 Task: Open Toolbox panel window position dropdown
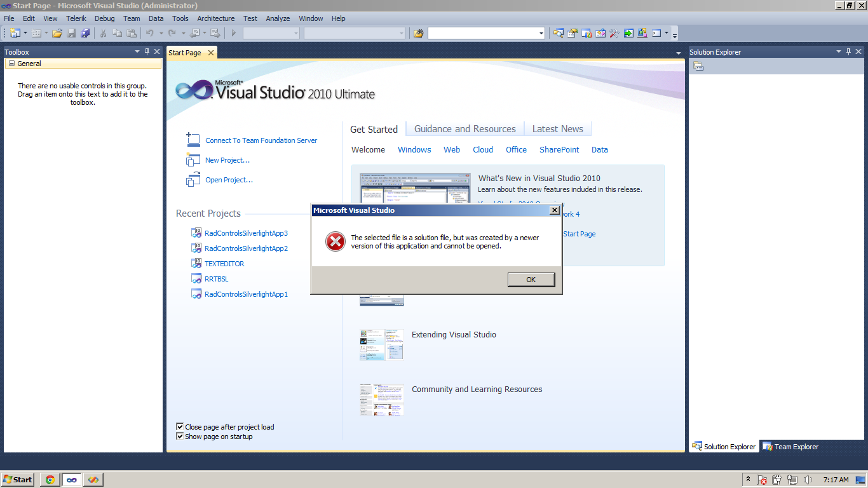(x=137, y=51)
